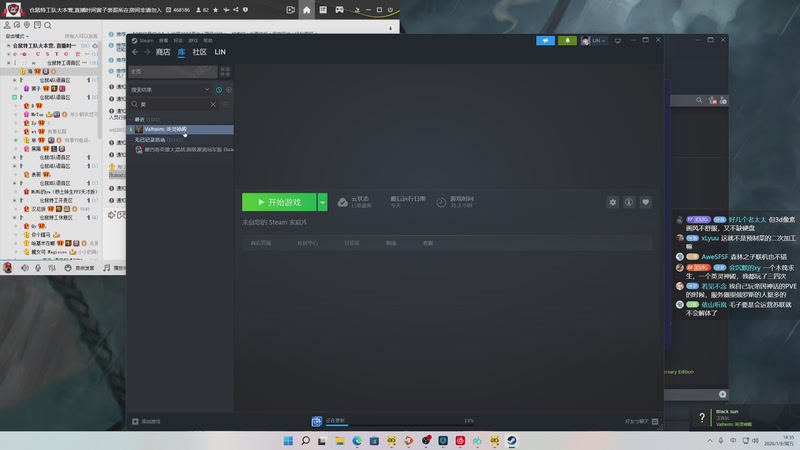Toggle speaker volume icon in voice app
This screenshot has width=800, height=450.
click(24, 268)
